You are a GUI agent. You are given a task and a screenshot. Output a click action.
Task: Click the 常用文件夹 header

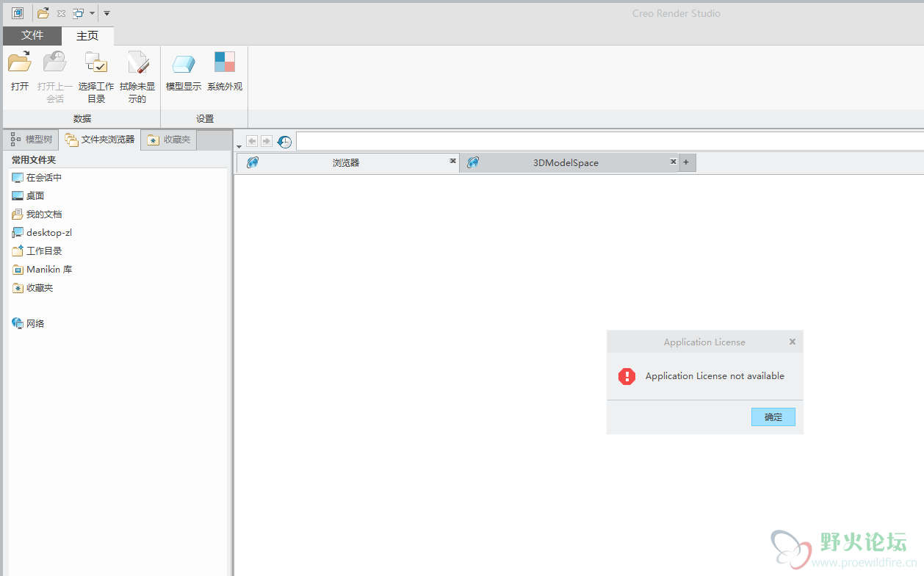pos(34,159)
